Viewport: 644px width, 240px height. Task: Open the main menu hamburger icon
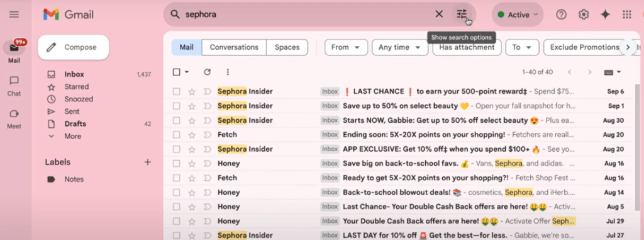pos(14,14)
